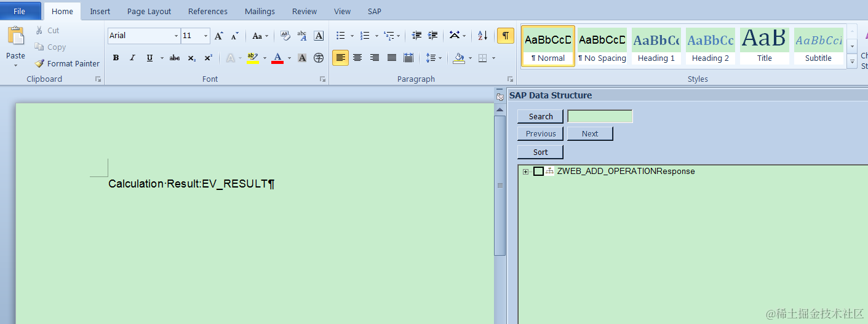Insert enclosed character
The image size is (868, 324).
click(319, 58)
